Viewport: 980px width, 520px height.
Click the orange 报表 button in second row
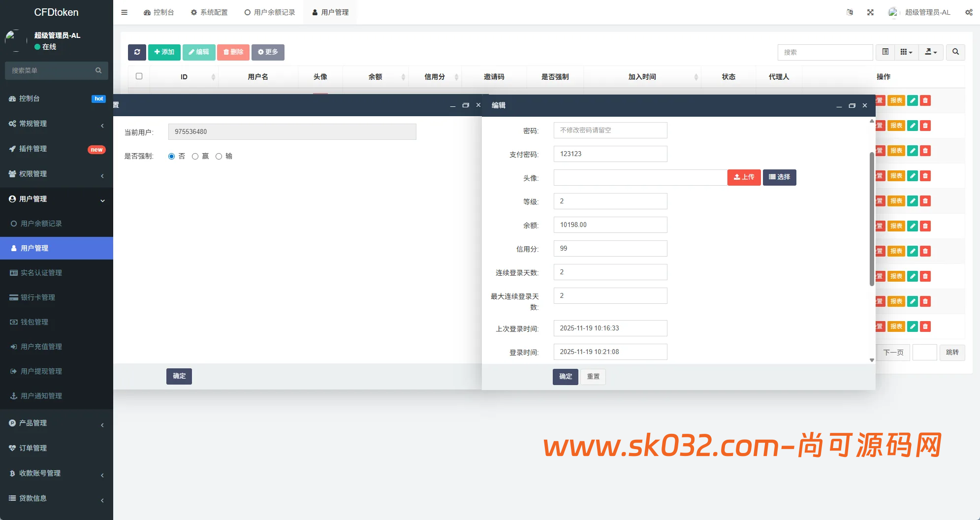[896, 126]
